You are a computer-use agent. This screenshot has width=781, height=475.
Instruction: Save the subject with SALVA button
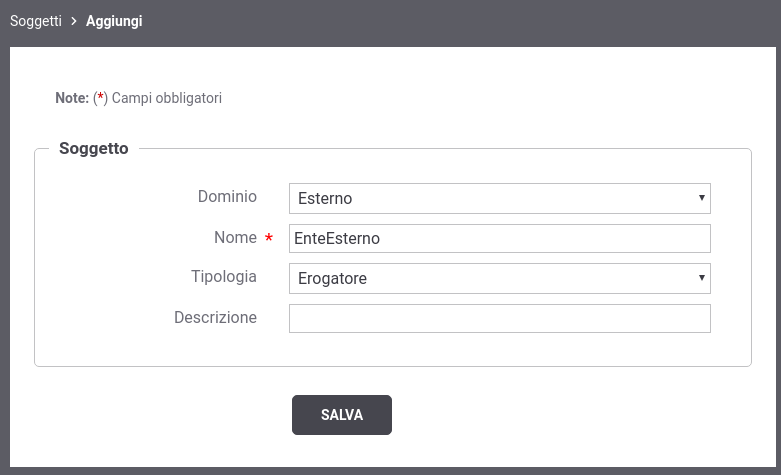[x=342, y=415]
